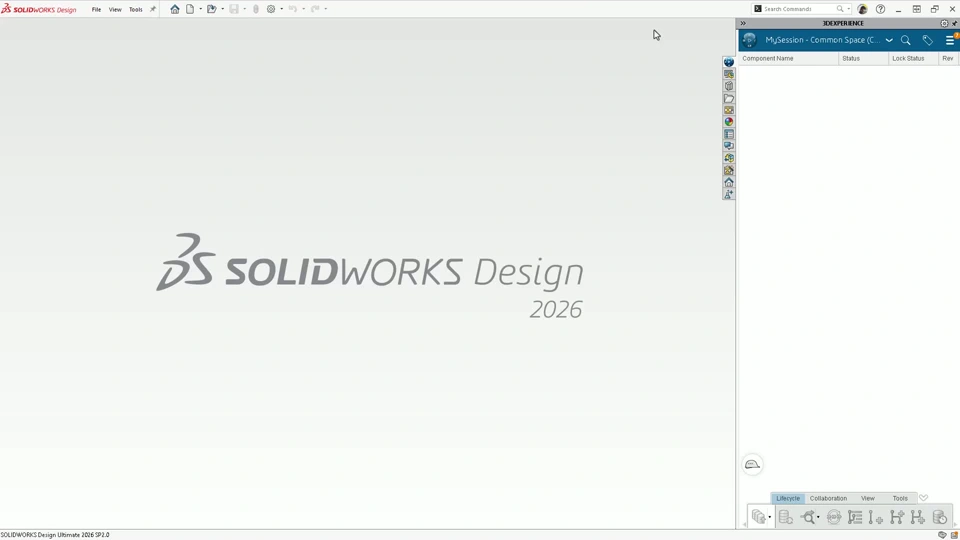Switch to the View tab in action bar

coord(868,498)
